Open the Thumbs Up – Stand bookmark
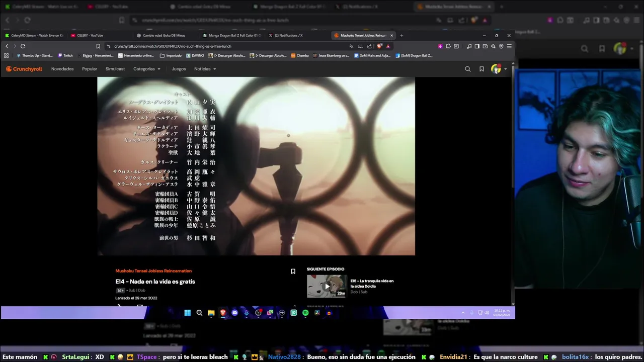This screenshot has height=362, width=644. (x=35, y=55)
